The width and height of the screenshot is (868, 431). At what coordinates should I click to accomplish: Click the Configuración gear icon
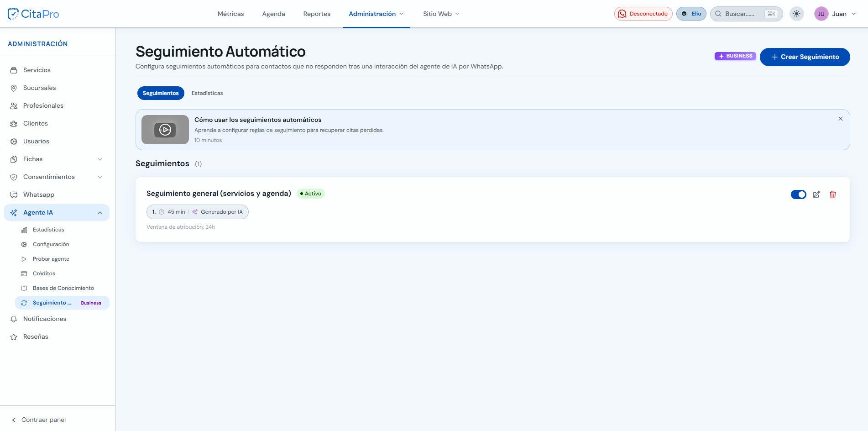(24, 245)
